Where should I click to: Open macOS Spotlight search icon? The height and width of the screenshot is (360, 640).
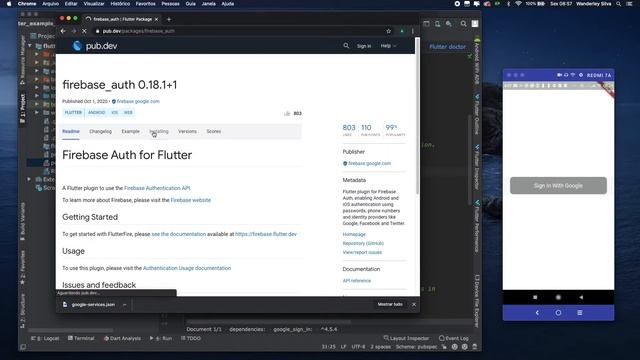(x=619, y=4)
